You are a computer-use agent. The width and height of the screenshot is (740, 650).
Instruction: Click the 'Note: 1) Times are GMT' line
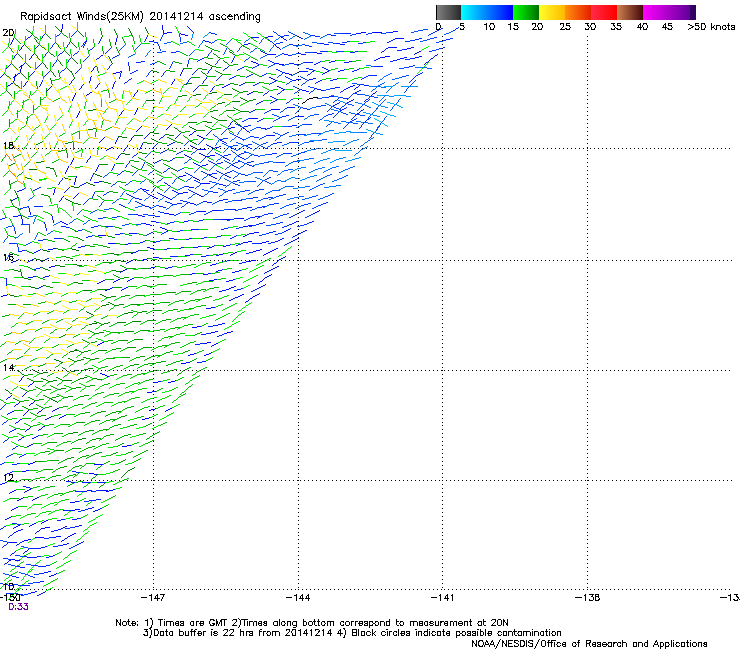(312, 623)
